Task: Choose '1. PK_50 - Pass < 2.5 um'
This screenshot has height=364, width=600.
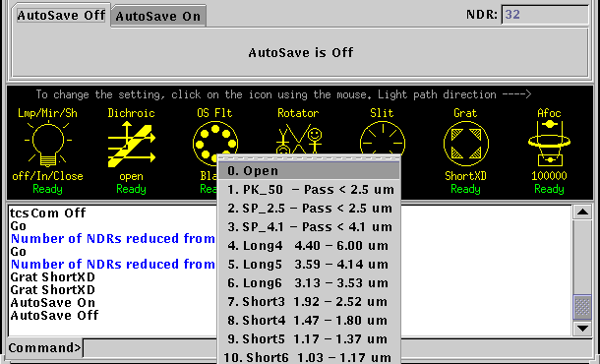Action: tap(309, 190)
